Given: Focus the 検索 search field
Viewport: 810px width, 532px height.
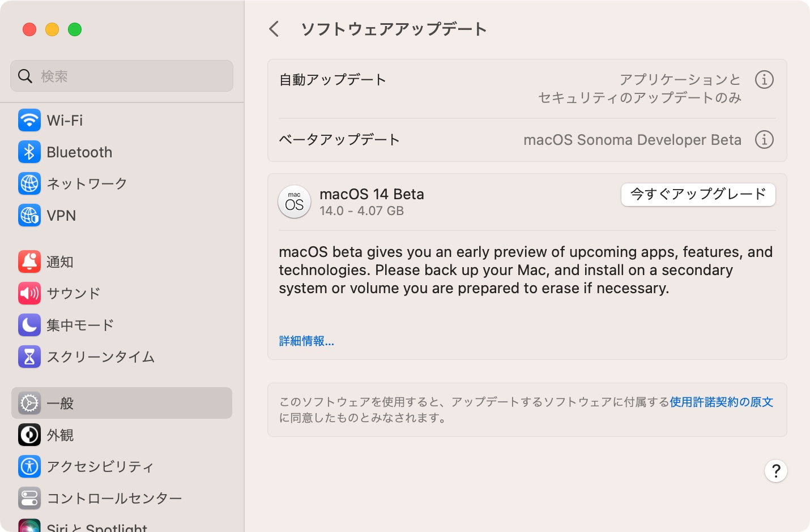Looking at the screenshot, I should pos(122,76).
